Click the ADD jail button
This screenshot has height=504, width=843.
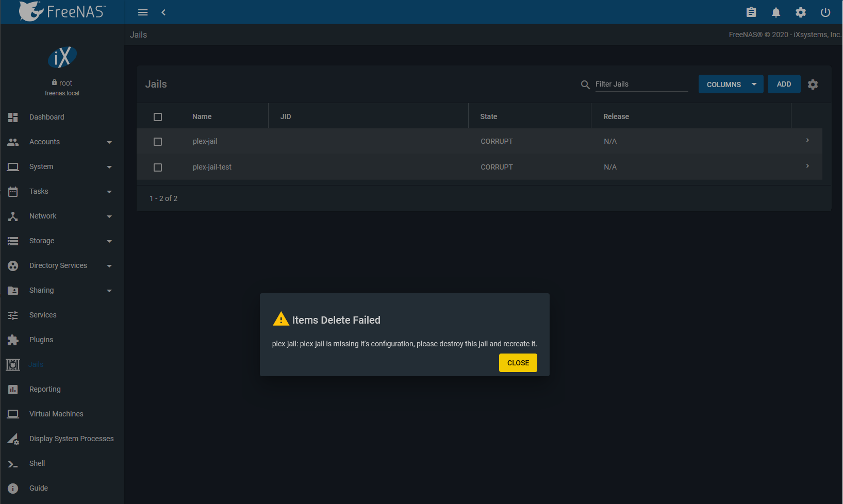click(x=784, y=85)
